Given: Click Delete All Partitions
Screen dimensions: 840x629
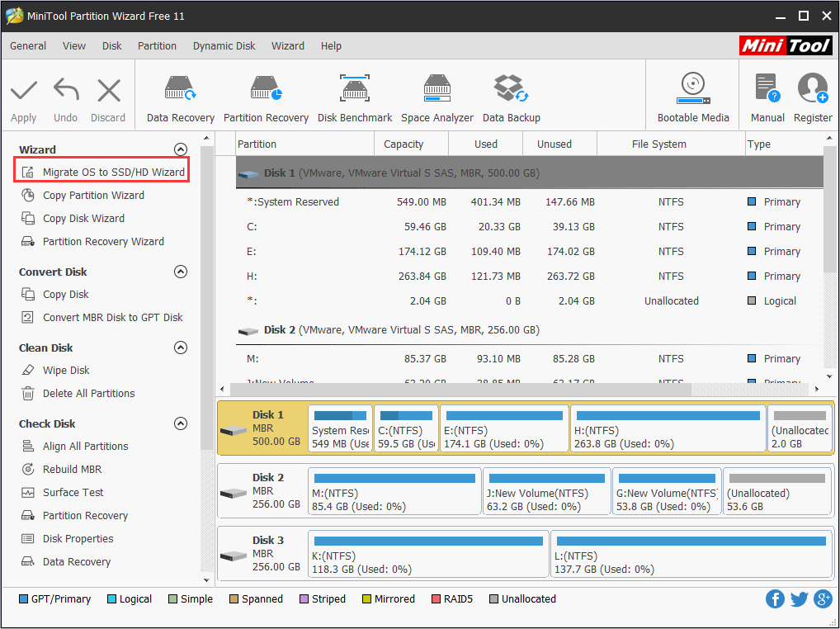Looking at the screenshot, I should [x=78, y=393].
